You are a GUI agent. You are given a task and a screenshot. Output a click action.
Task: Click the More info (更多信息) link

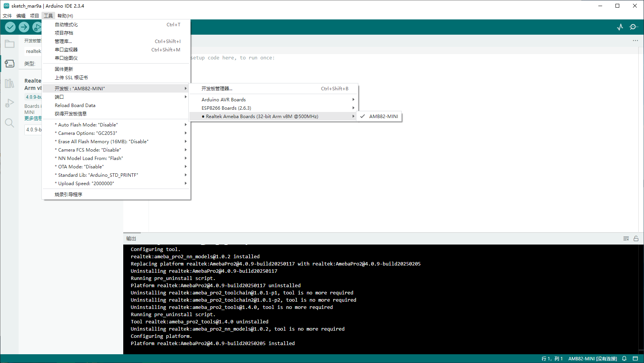[33, 118]
